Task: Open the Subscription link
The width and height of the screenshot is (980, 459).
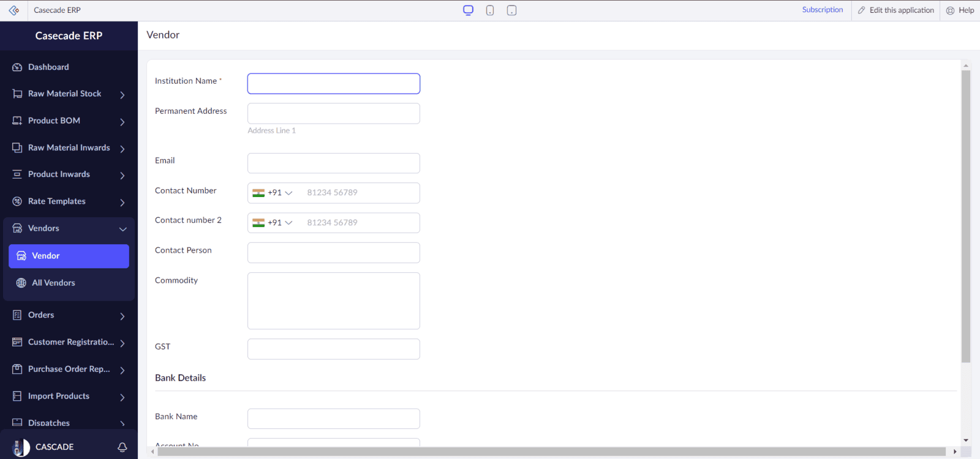Action: pyautogui.click(x=822, y=10)
